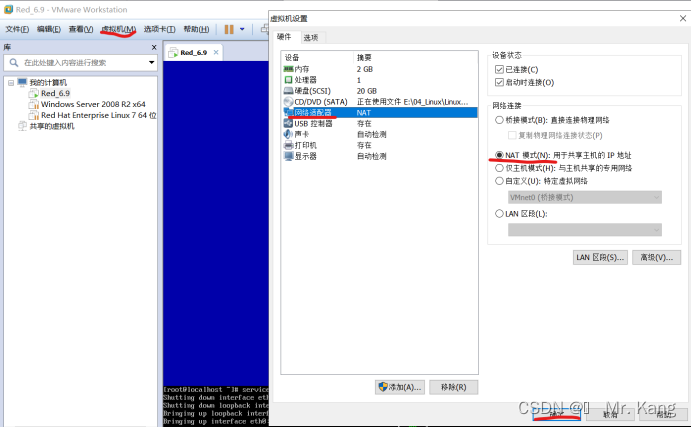Viewport: 691px width, 427px height.
Task: Click the OK (确定) button
Action: point(557,414)
